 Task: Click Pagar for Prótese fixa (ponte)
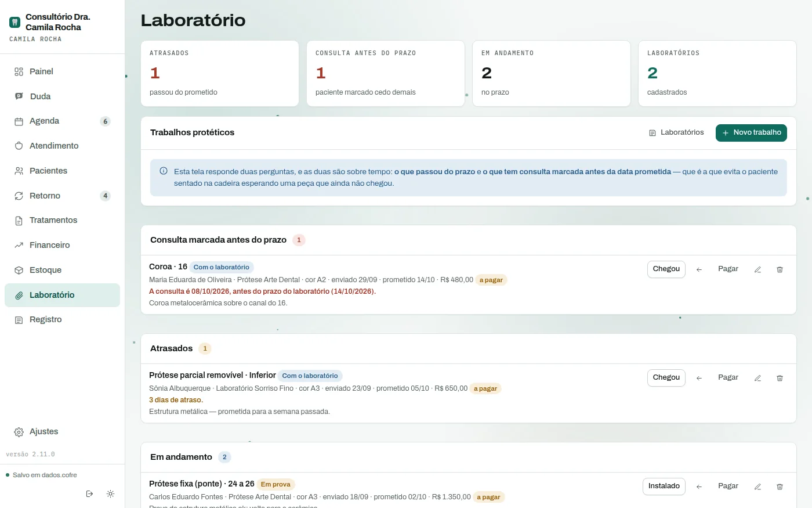tap(728, 487)
